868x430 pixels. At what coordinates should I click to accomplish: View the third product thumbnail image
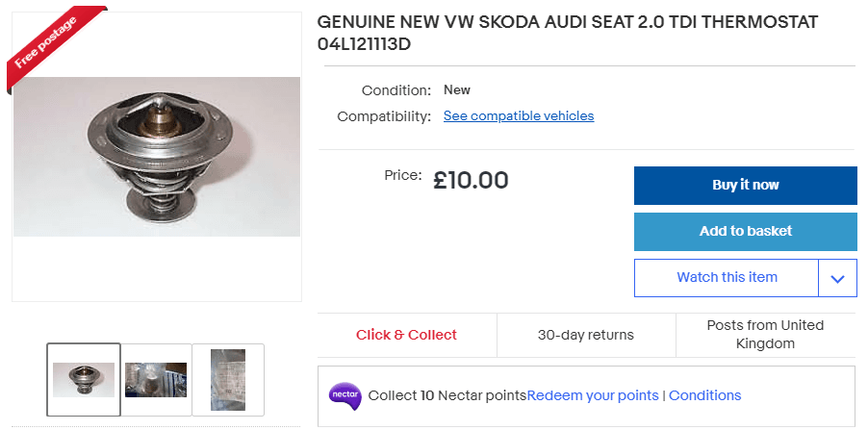point(228,379)
